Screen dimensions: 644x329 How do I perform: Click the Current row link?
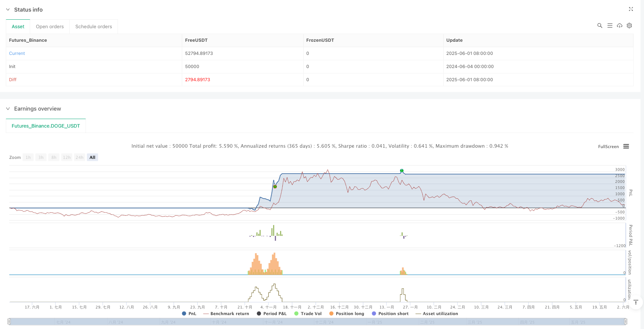tap(17, 53)
